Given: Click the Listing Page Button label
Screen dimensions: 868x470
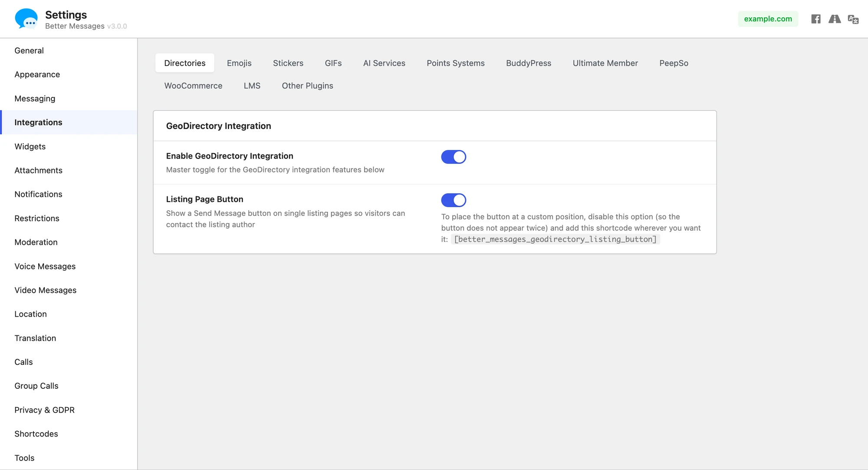Looking at the screenshot, I should click(204, 199).
